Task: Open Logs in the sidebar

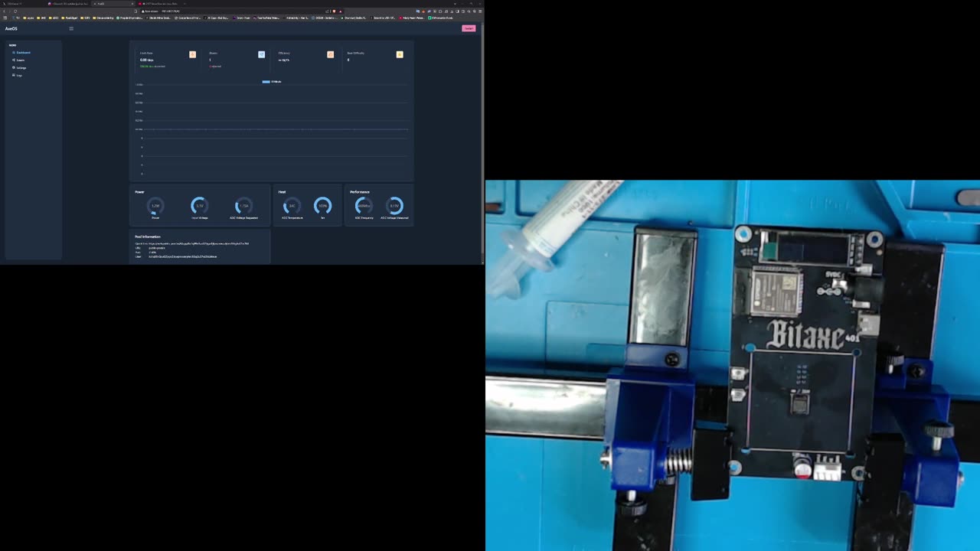Action: (18, 76)
